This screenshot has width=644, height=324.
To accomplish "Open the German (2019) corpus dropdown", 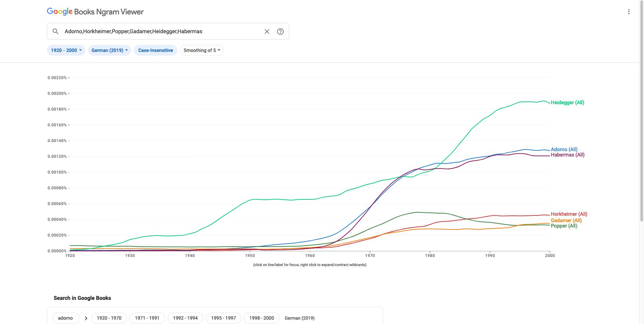I will point(109,50).
